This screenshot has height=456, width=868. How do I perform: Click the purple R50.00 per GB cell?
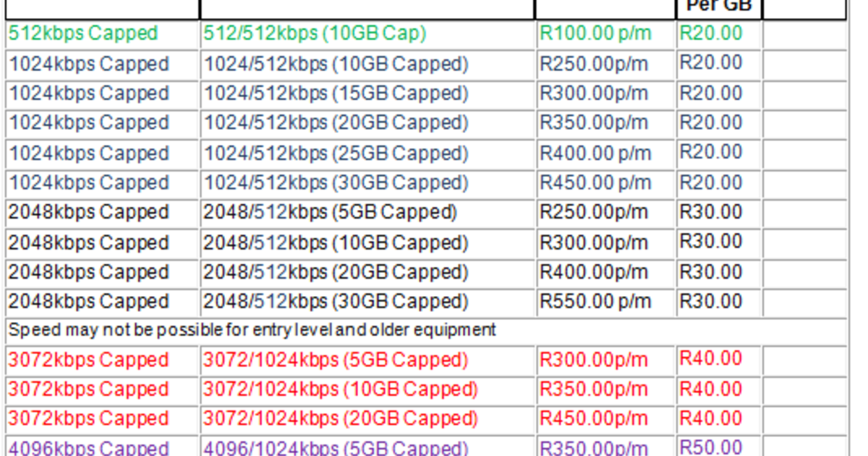(x=711, y=447)
